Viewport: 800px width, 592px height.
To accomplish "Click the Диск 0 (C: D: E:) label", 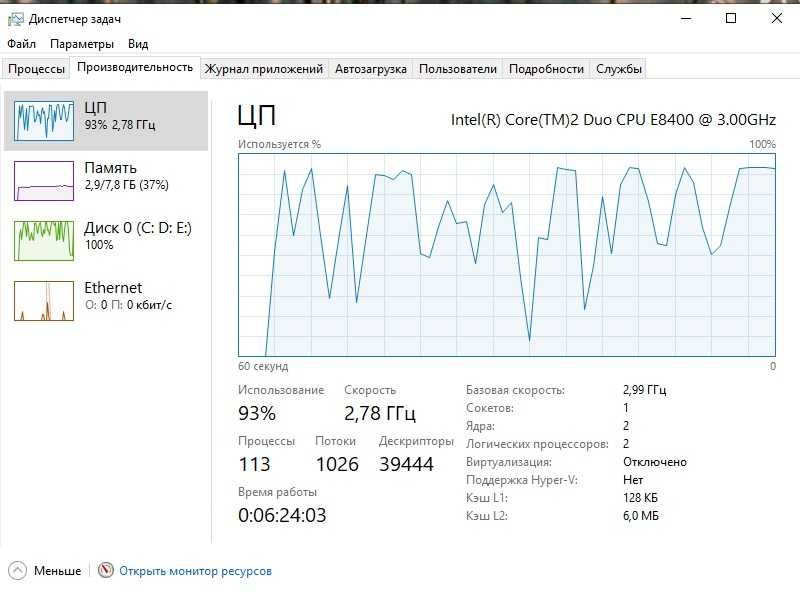I will coord(138,228).
